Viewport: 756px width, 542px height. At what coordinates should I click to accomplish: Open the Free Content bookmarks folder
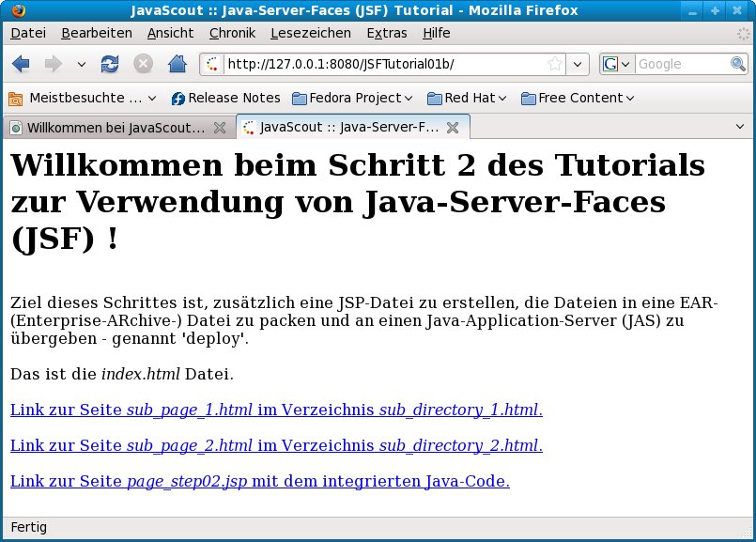coord(578,98)
